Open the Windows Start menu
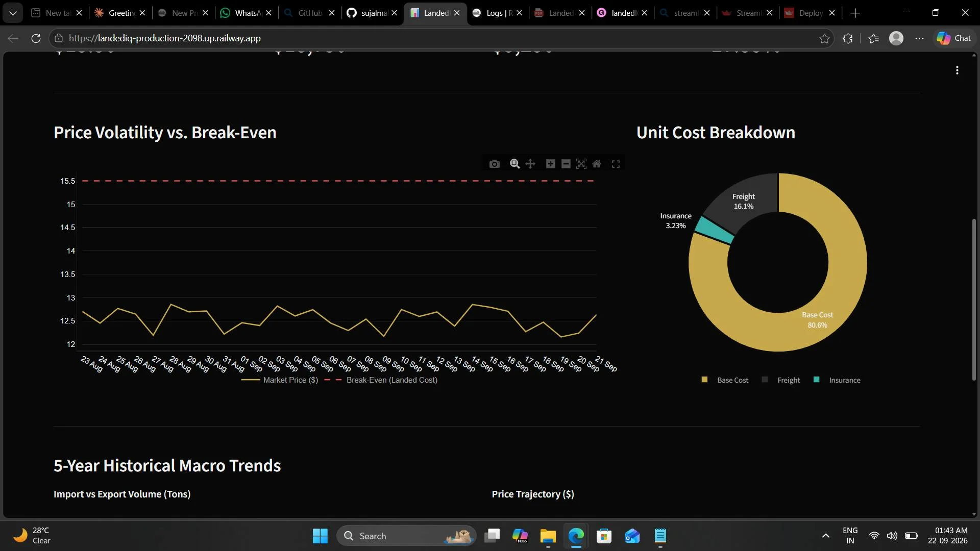 tap(320, 536)
